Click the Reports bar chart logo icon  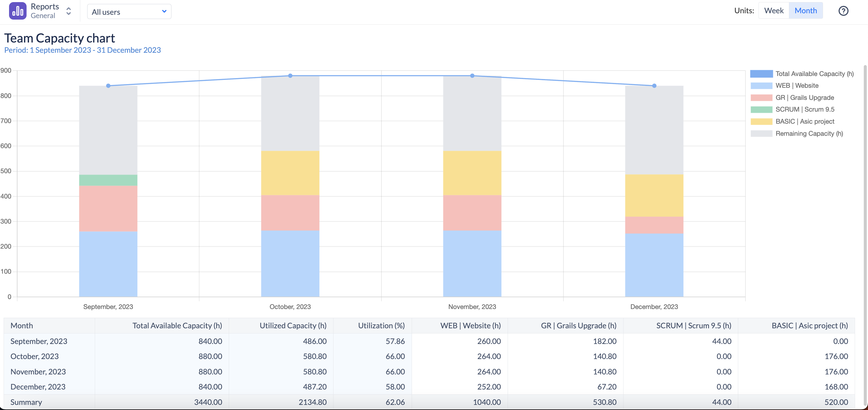[18, 11]
